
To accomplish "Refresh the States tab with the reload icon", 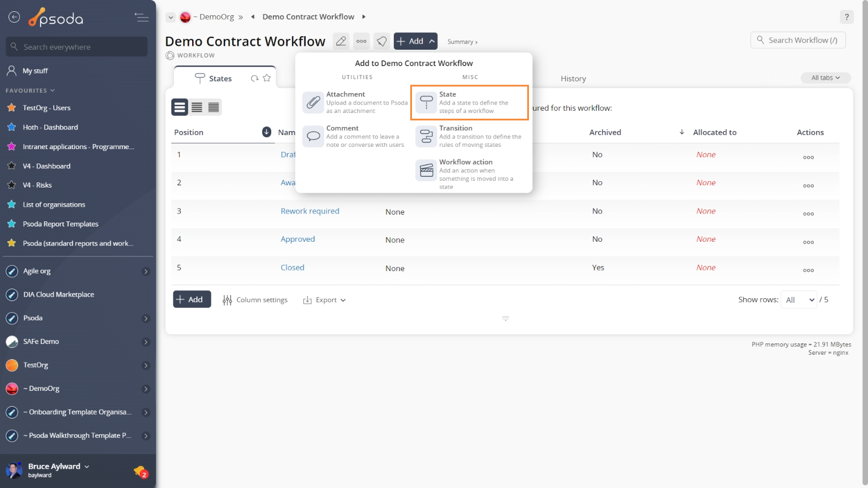I will [x=255, y=79].
